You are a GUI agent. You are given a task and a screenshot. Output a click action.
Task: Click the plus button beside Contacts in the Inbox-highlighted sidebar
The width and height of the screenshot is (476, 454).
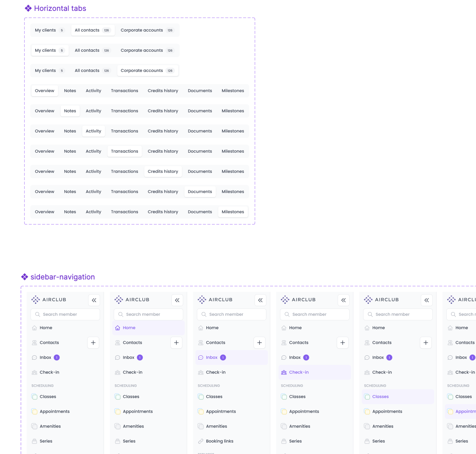(260, 342)
